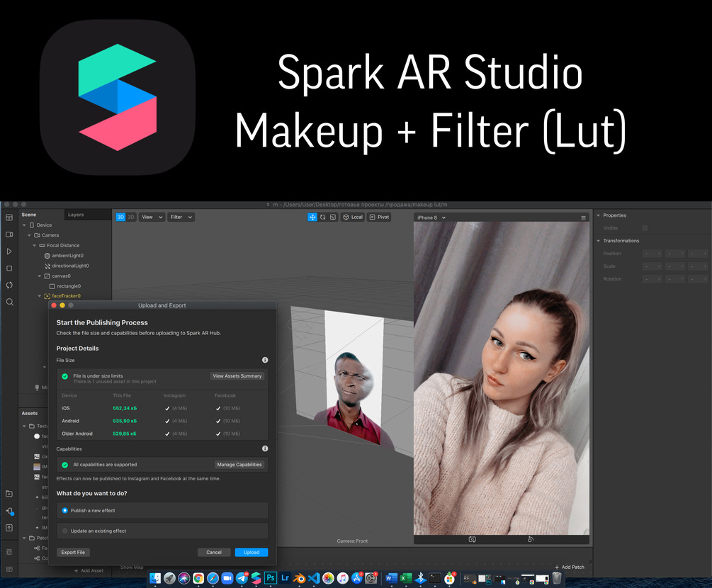Collapse the canvas0 tree node
Screen dimensions: 712x588
point(39,276)
